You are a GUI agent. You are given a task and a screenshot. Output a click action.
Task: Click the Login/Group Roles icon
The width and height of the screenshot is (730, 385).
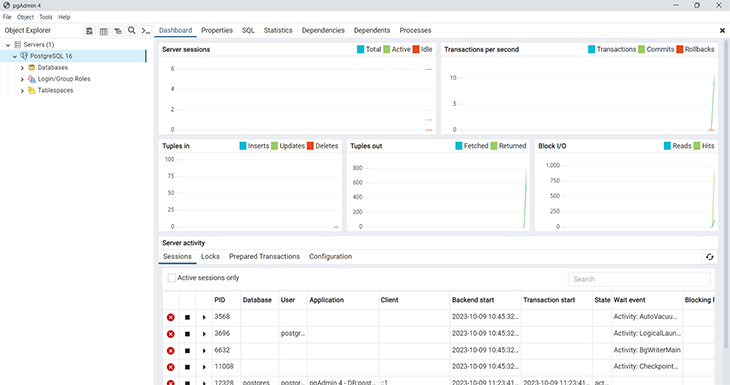point(32,79)
